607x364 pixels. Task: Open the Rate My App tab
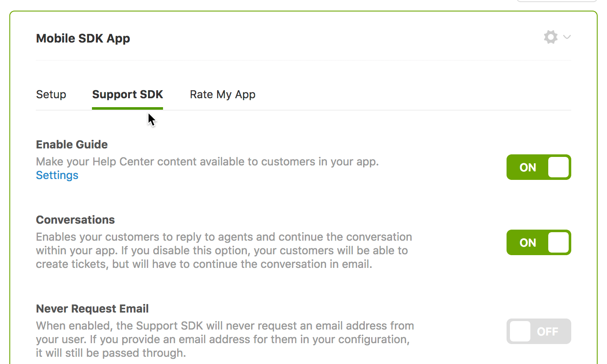[x=223, y=94]
